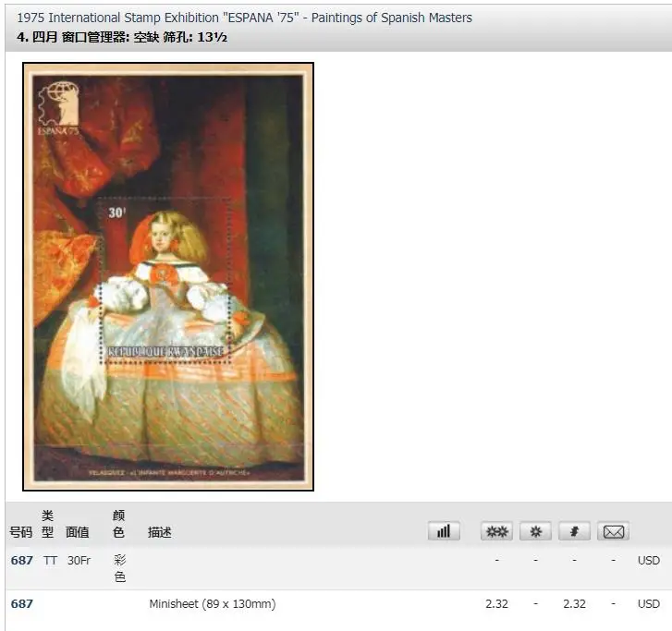Click the 彩色 color cell

coord(120,568)
